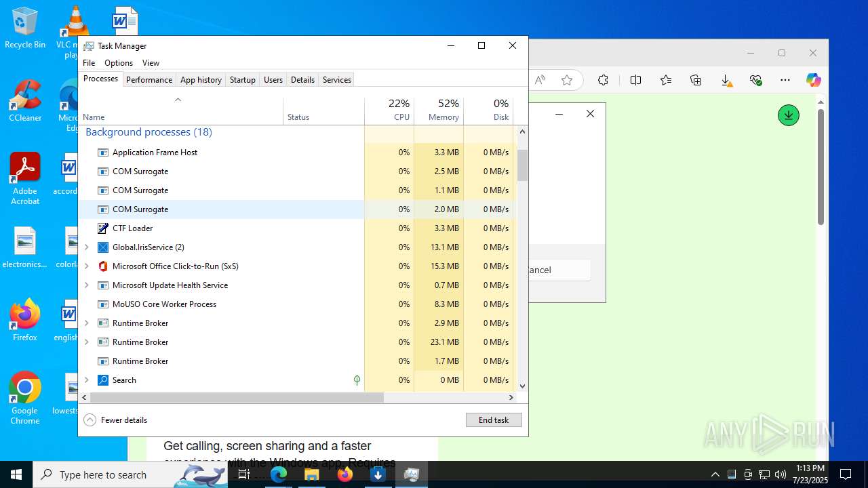Open the View menu in Task Manager
This screenshot has height=488, width=868.
[x=151, y=63]
